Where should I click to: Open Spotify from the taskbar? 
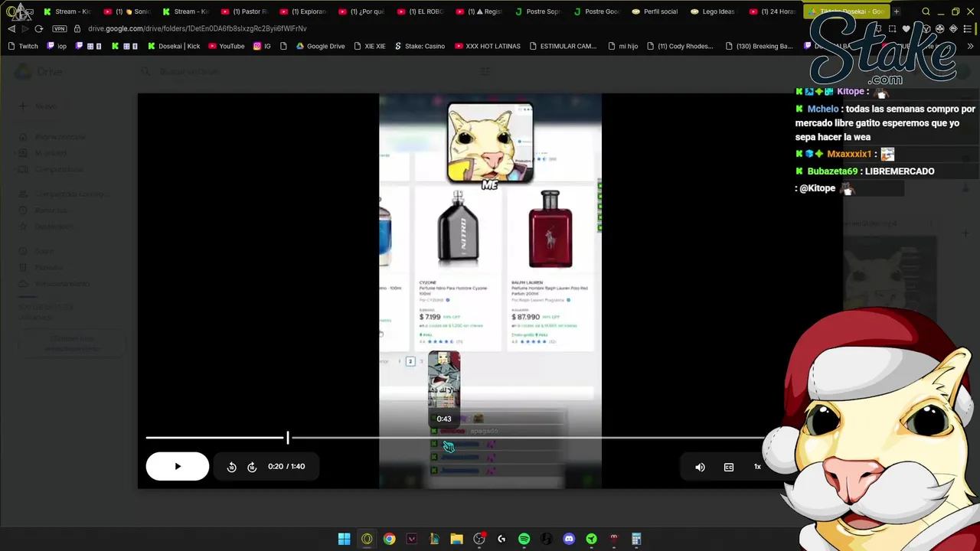(x=524, y=539)
